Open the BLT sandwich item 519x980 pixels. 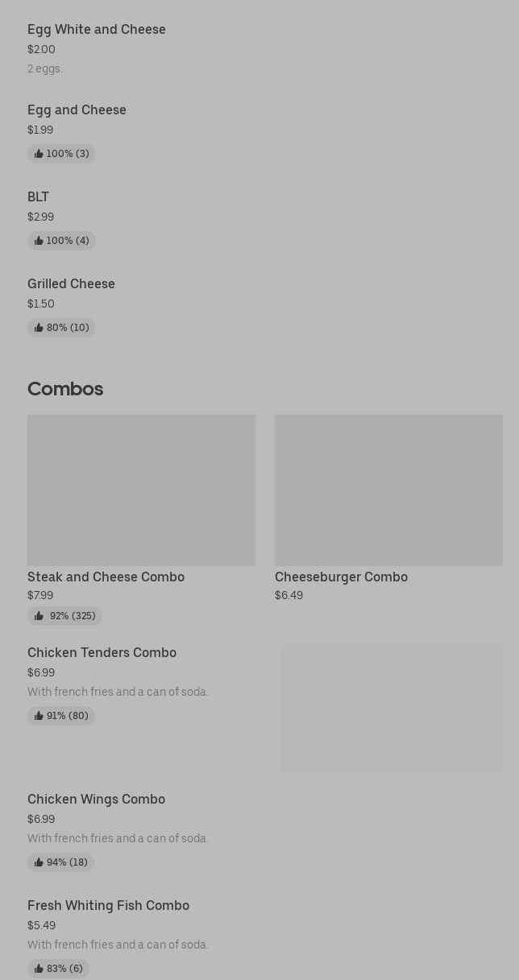coord(38,197)
